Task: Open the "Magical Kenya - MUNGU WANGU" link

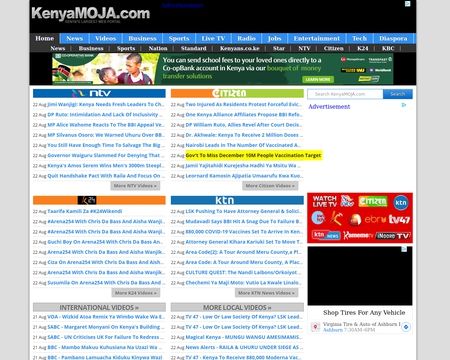Action: (x=244, y=337)
